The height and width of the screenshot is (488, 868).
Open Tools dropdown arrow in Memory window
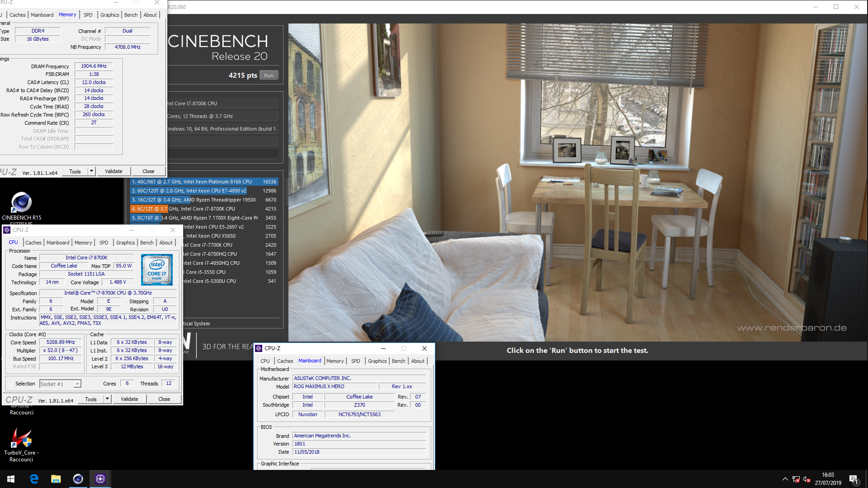pos(91,171)
